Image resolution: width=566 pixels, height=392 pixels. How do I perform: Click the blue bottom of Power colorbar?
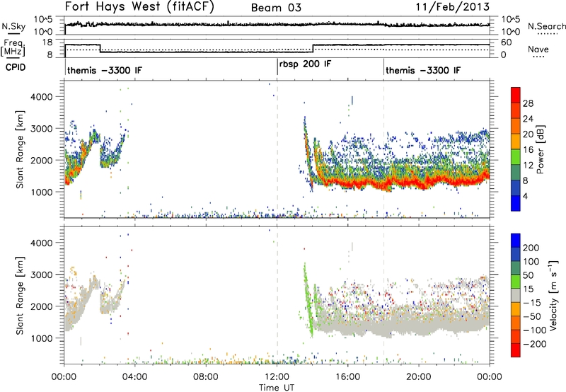[516, 203]
